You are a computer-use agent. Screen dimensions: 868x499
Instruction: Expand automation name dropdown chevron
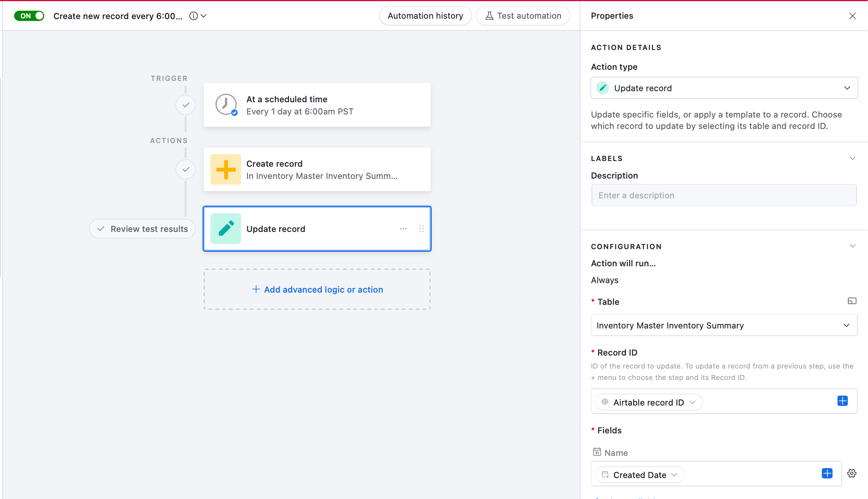point(204,16)
